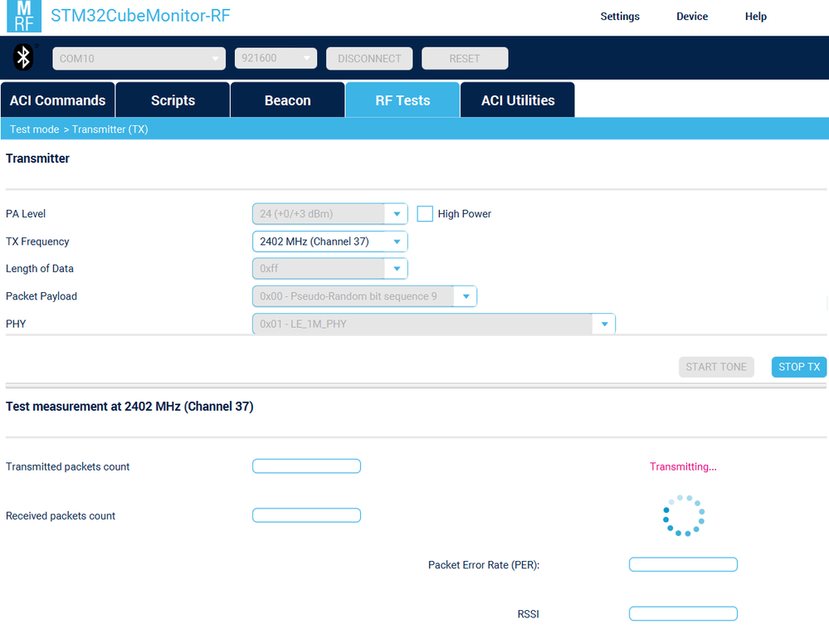The width and height of the screenshot is (829, 644).
Task: Open the Help menu
Action: tap(755, 17)
